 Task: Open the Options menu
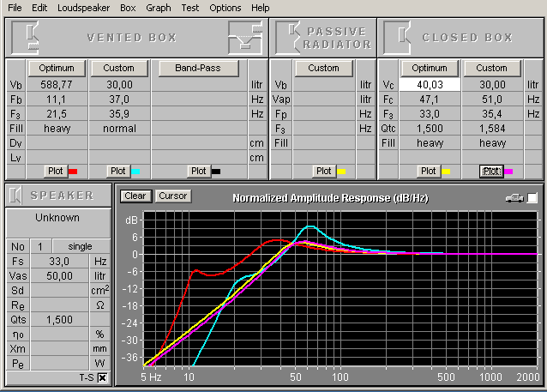225,8
